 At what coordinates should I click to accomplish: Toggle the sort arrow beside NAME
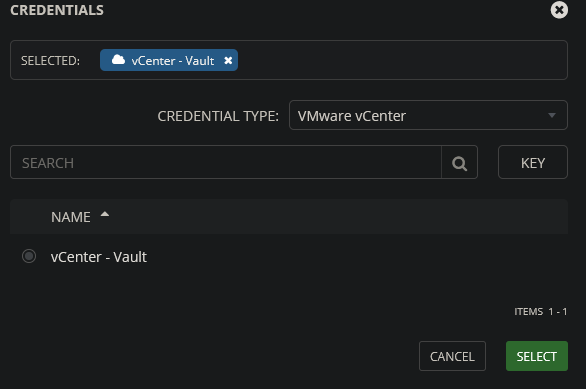pos(105,214)
